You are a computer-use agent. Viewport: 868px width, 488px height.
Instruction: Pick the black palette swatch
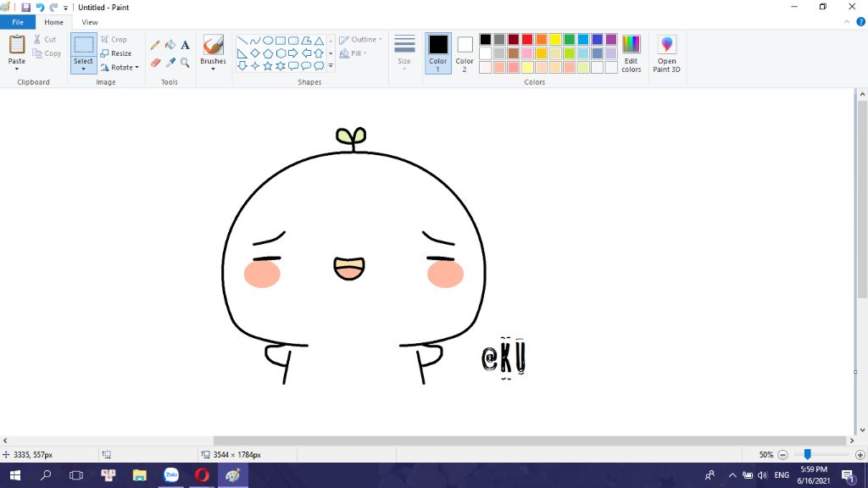(x=486, y=39)
